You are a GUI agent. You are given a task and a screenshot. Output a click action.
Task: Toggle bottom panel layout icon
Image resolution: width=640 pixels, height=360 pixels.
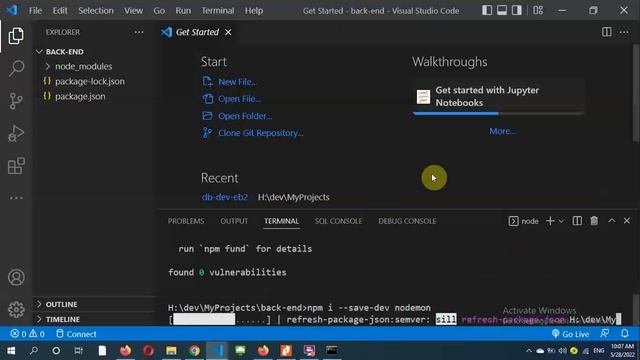pos(502,10)
